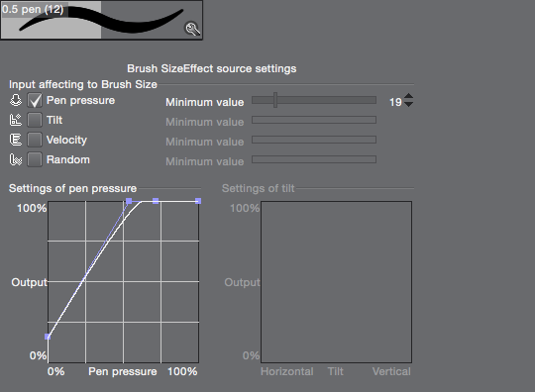Select the bottom-left pressure curve control point
This screenshot has width=535, height=392.
(48, 337)
